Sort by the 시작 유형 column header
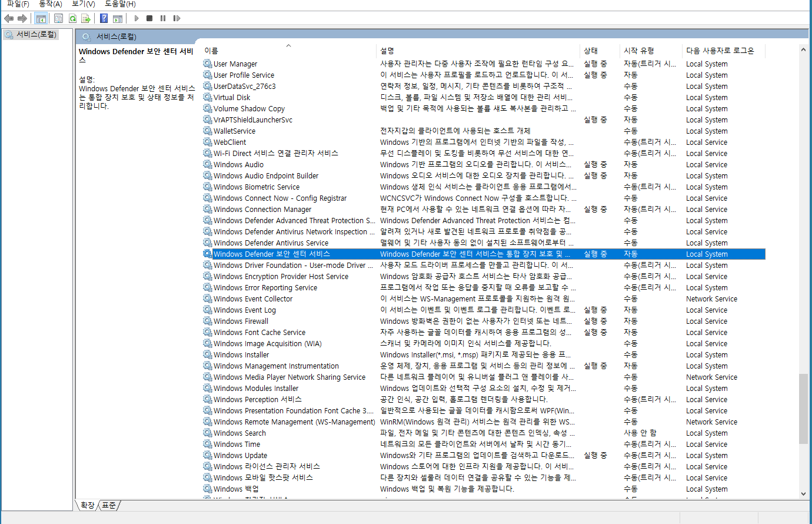Viewport: 812px width, 524px height. 651,51
